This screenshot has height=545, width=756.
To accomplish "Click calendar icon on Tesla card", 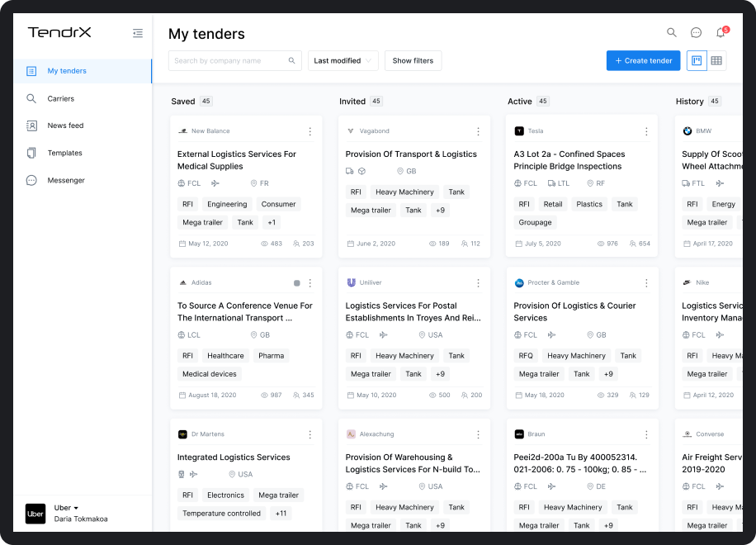I will (x=519, y=244).
